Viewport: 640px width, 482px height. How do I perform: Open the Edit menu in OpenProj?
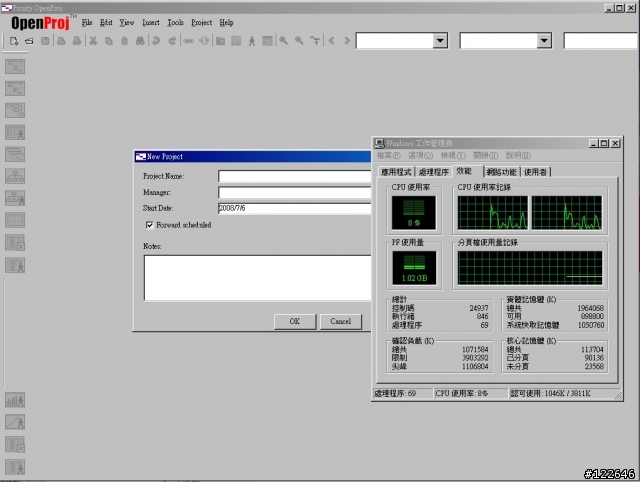[106, 23]
